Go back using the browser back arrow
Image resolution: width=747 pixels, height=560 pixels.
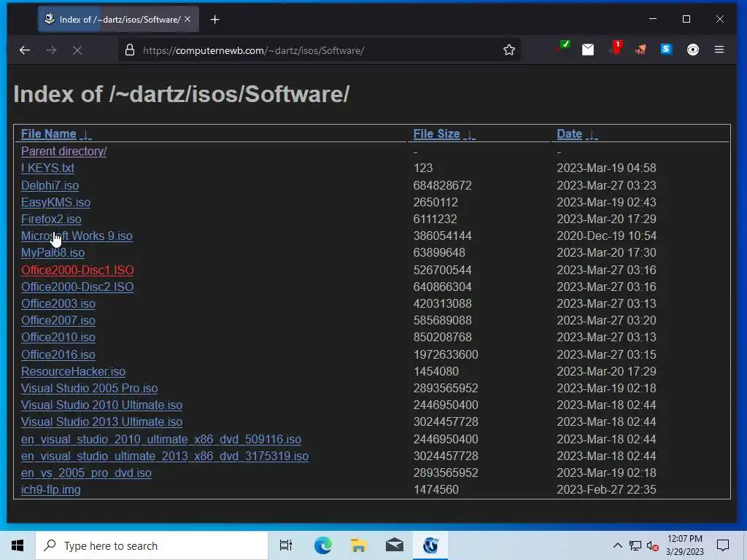click(25, 50)
